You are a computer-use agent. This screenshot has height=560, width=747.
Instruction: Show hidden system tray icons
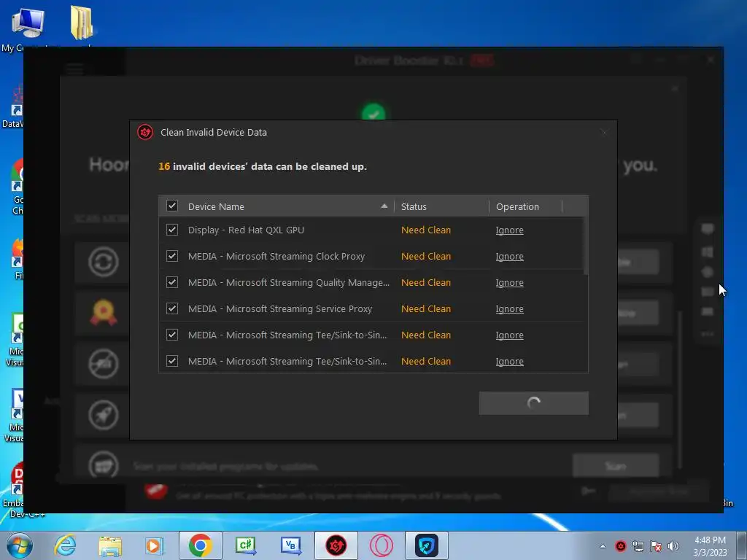pos(603,546)
